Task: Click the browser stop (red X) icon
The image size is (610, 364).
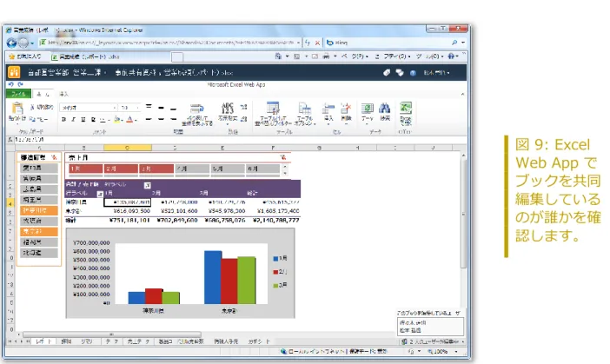Action: point(317,43)
